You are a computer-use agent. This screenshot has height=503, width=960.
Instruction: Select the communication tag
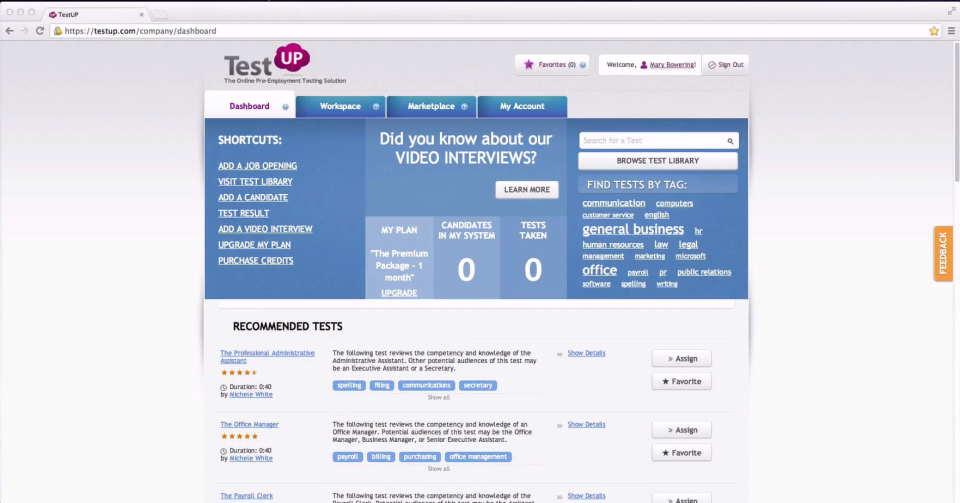(x=613, y=203)
